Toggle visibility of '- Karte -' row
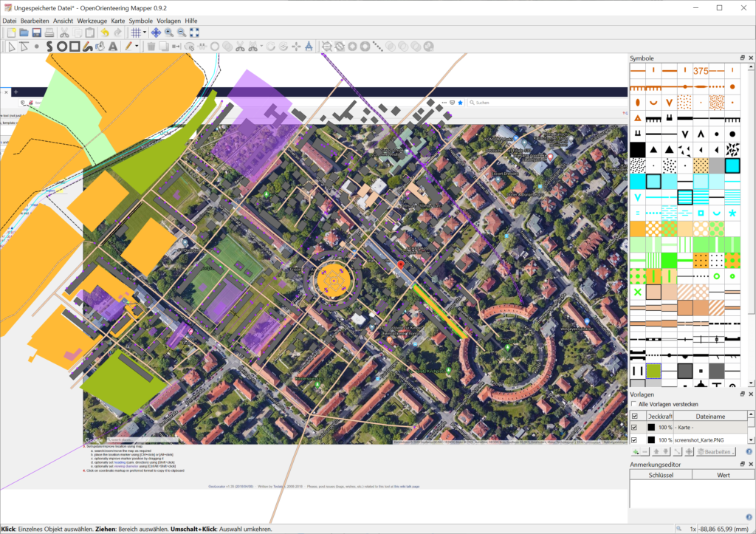The image size is (756, 534). pyautogui.click(x=634, y=428)
